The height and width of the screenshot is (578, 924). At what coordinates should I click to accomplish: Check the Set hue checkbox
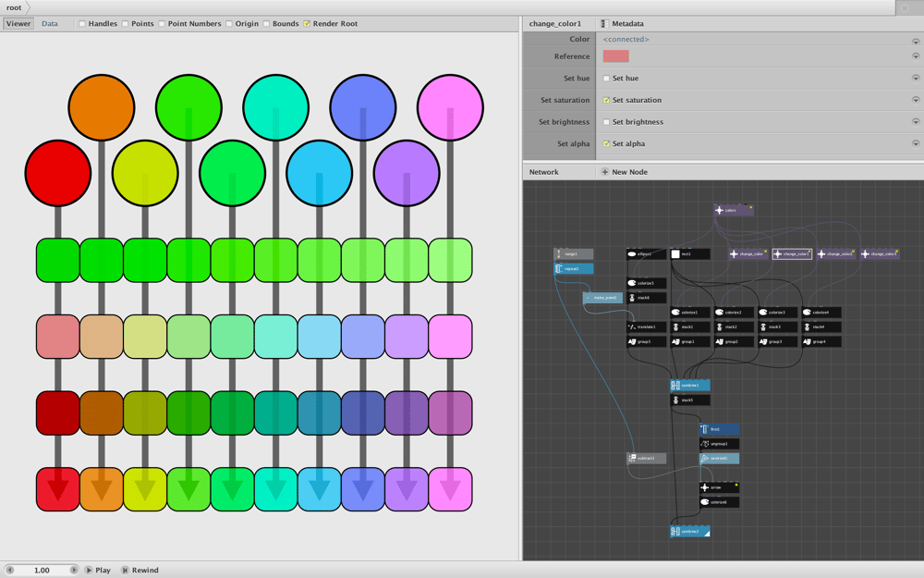coord(606,79)
